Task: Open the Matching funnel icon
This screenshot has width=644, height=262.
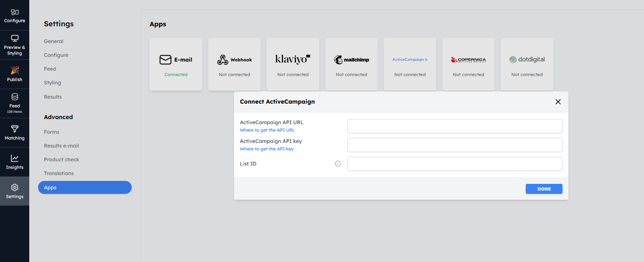Action: (x=15, y=129)
